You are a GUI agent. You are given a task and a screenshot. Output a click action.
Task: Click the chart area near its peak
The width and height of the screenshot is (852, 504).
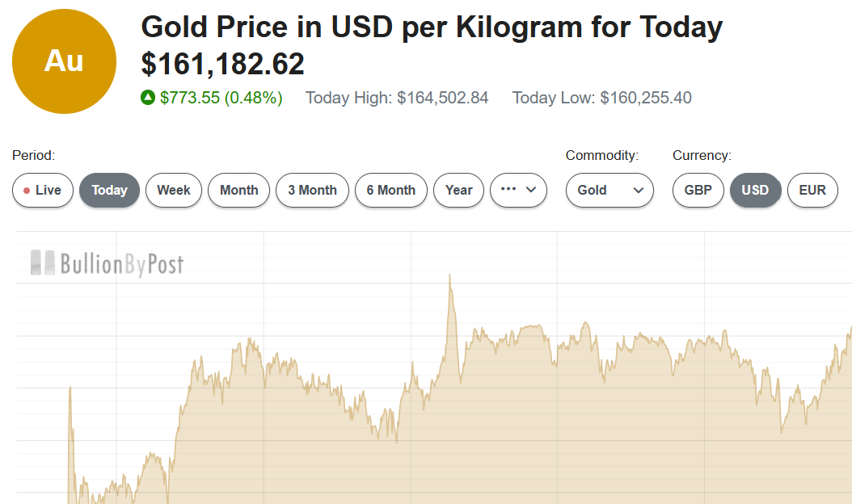coord(449,283)
